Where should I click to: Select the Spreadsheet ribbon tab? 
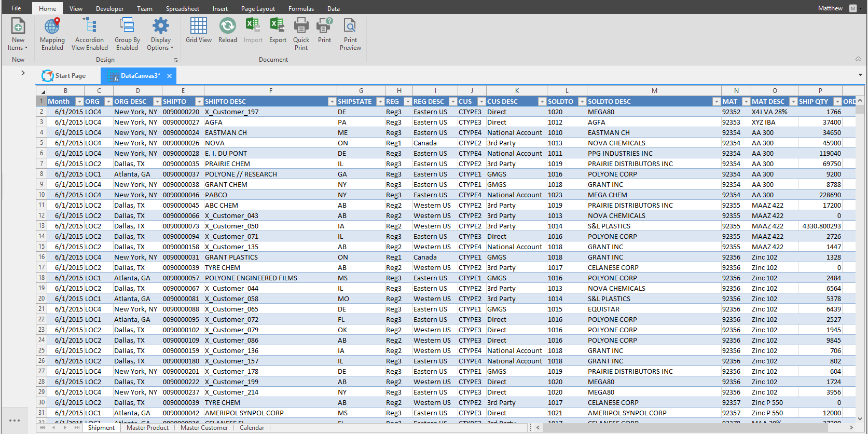pyautogui.click(x=182, y=8)
